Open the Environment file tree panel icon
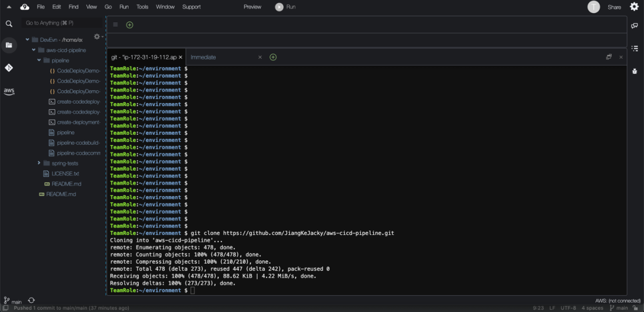 (x=9, y=45)
